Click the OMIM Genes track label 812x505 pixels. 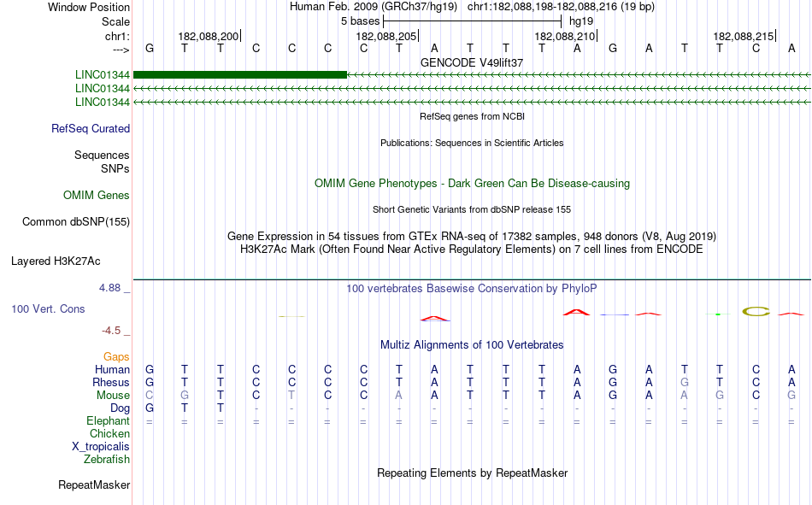coord(97,196)
